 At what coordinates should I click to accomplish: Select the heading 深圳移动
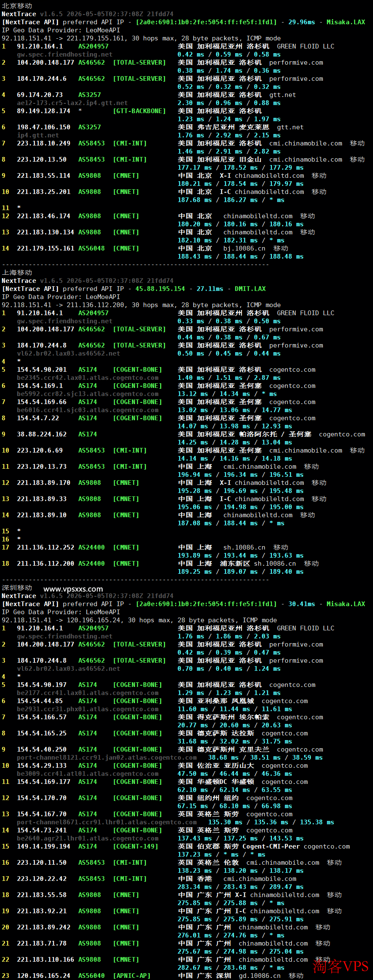[17, 588]
